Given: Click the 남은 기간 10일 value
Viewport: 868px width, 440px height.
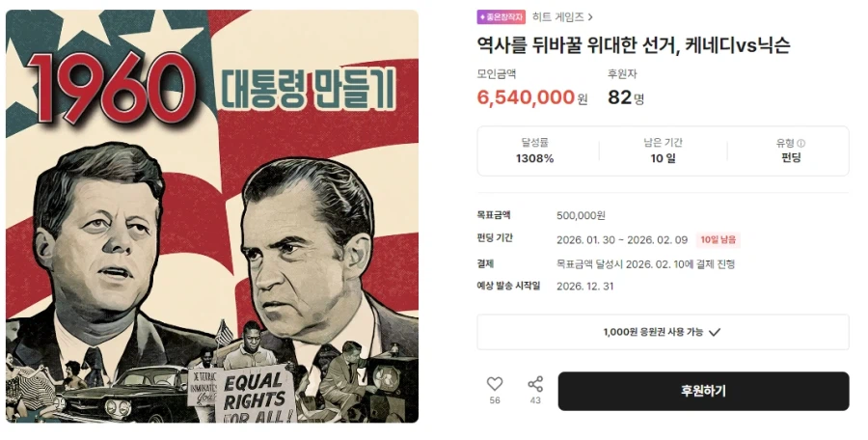Looking at the screenshot, I should (663, 158).
